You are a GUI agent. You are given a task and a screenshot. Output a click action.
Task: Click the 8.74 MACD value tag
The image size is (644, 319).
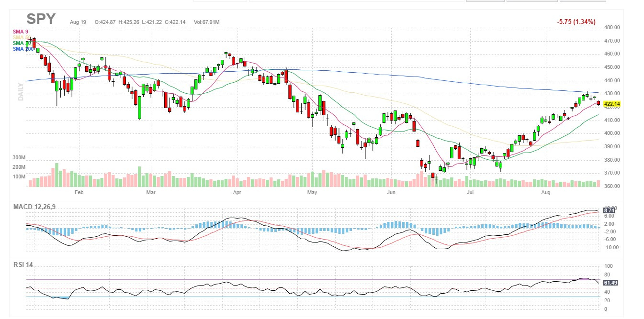(609, 210)
